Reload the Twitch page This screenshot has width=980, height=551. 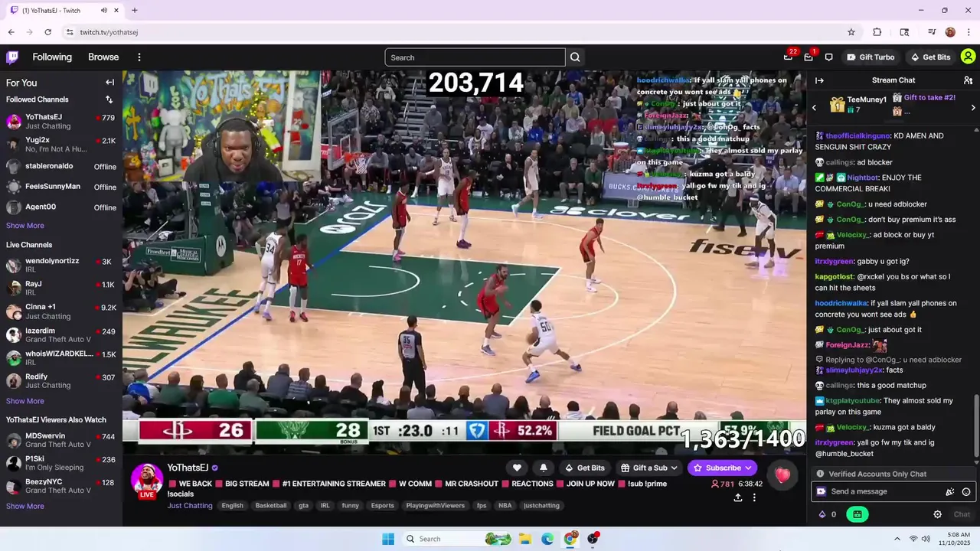pyautogui.click(x=47, y=32)
